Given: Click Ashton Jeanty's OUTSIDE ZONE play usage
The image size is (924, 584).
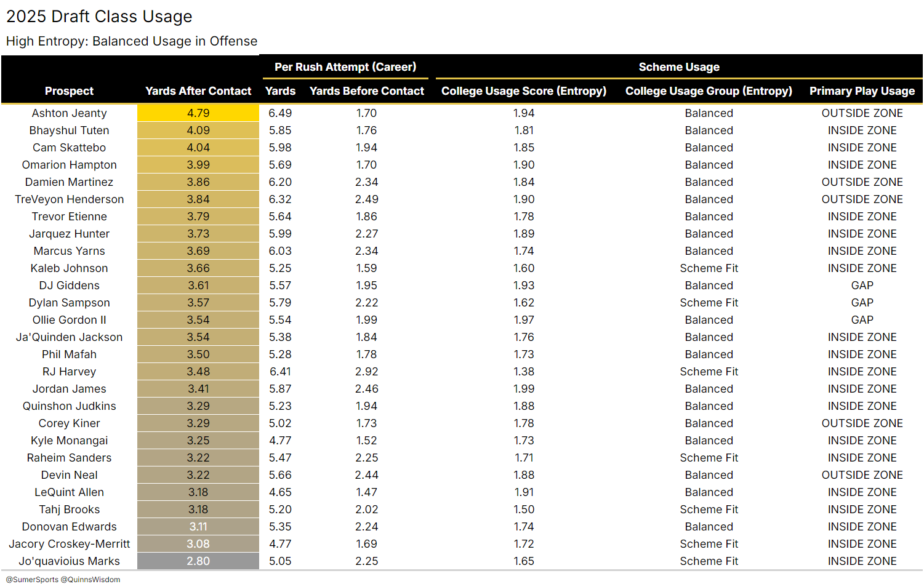Looking at the screenshot, I should pyautogui.click(x=862, y=113).
